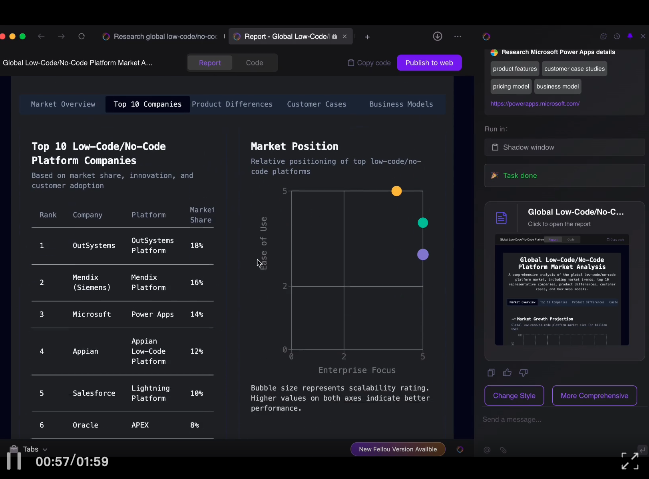The height and width of the screenshot is (479, 649).
Task: Click the Rank column header
Action: point(48,214)
